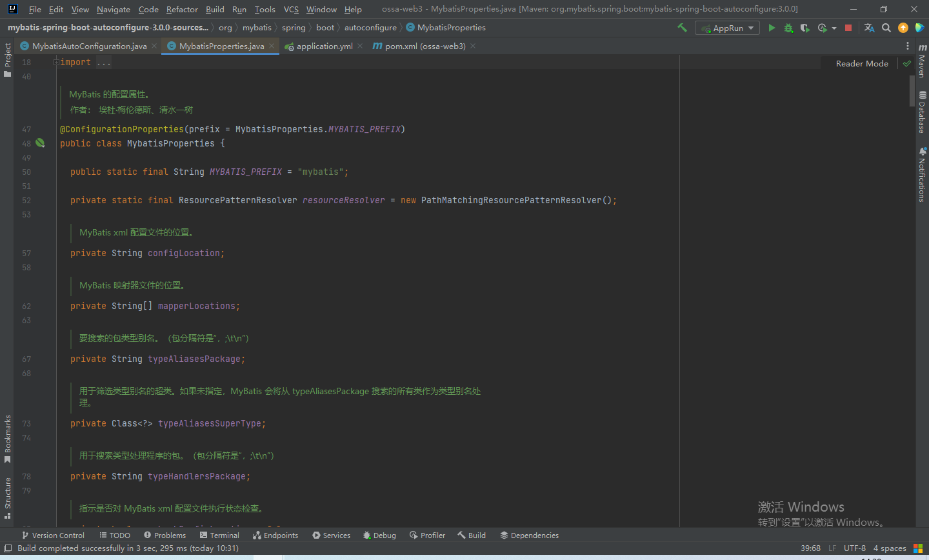
Task: Open the Translate plugin icon
Action: click(869, 28)
